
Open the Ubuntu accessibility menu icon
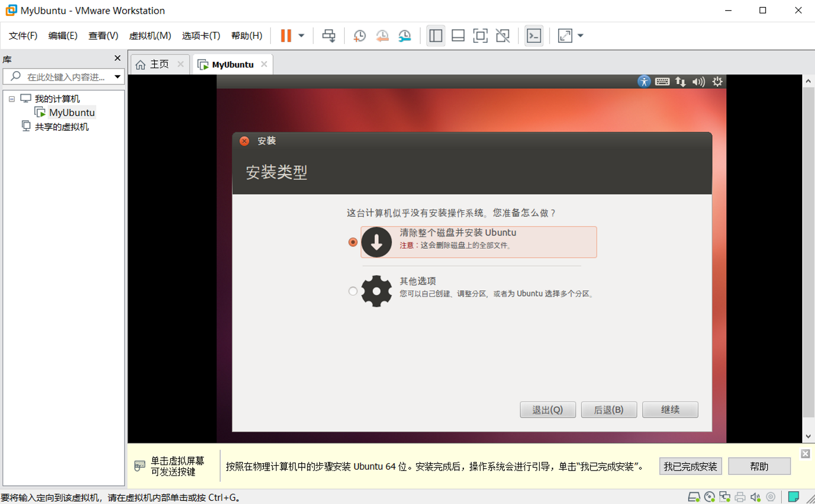tap(644, 82)
